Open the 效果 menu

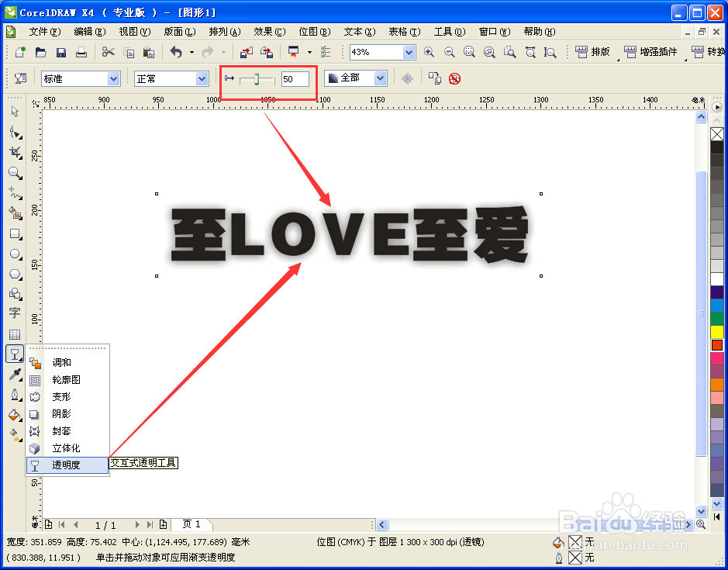pos(269,32)
